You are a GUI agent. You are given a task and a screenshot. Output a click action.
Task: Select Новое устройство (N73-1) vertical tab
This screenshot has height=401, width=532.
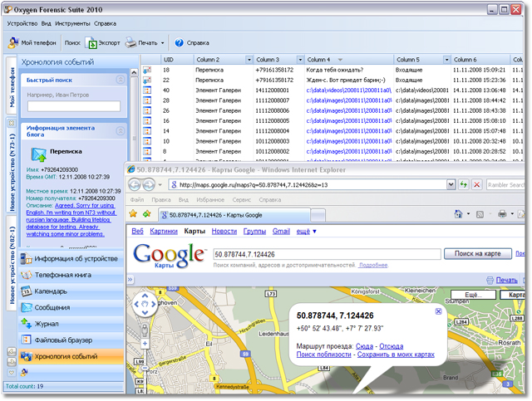[x=12, y=172]
